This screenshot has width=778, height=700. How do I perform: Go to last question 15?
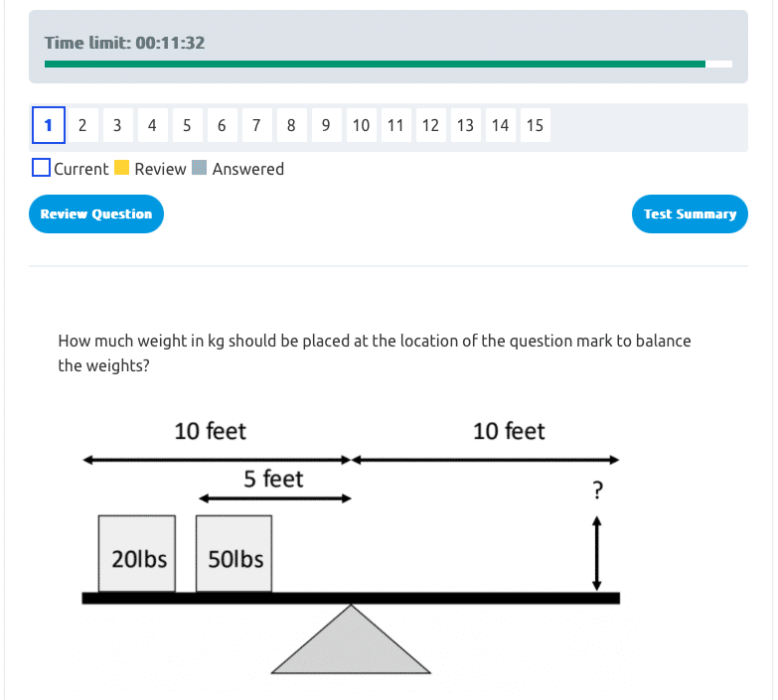click(535, 125)
